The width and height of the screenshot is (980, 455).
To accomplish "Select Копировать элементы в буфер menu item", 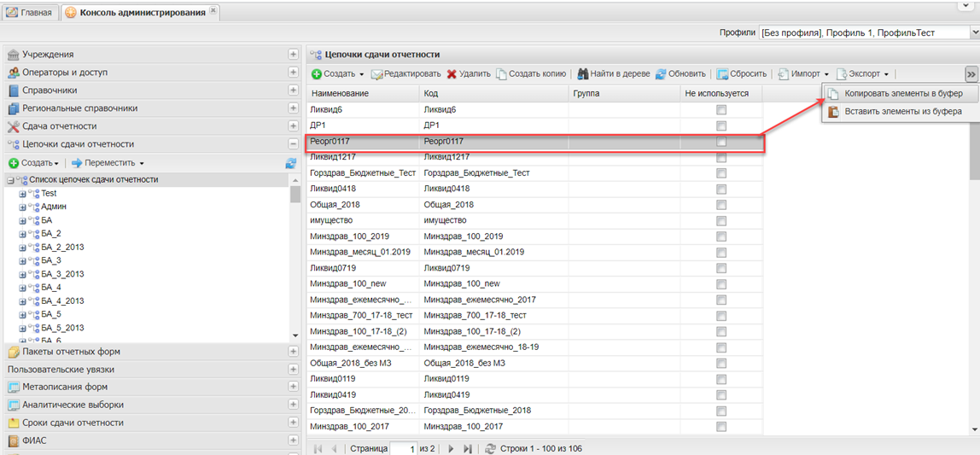I will coord(903,93).
